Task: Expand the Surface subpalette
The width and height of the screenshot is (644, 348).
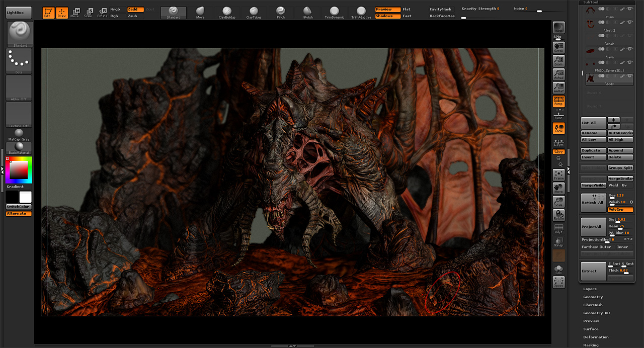Action: click(591, 329)
